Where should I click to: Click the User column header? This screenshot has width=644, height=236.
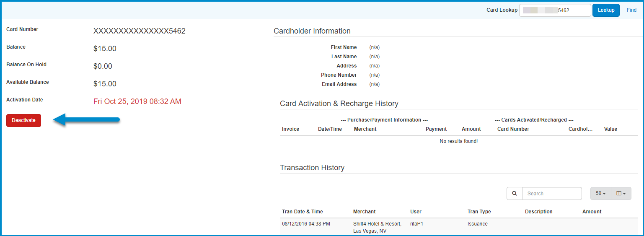(416, 212)
